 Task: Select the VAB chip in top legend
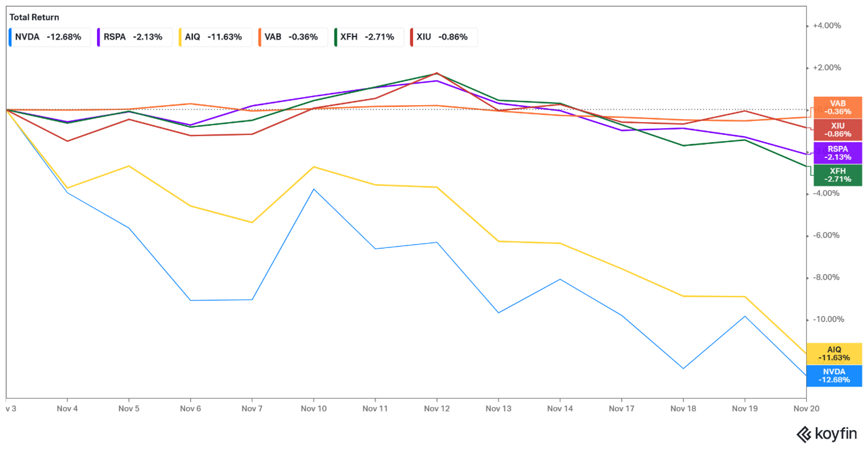click(292, 37)
